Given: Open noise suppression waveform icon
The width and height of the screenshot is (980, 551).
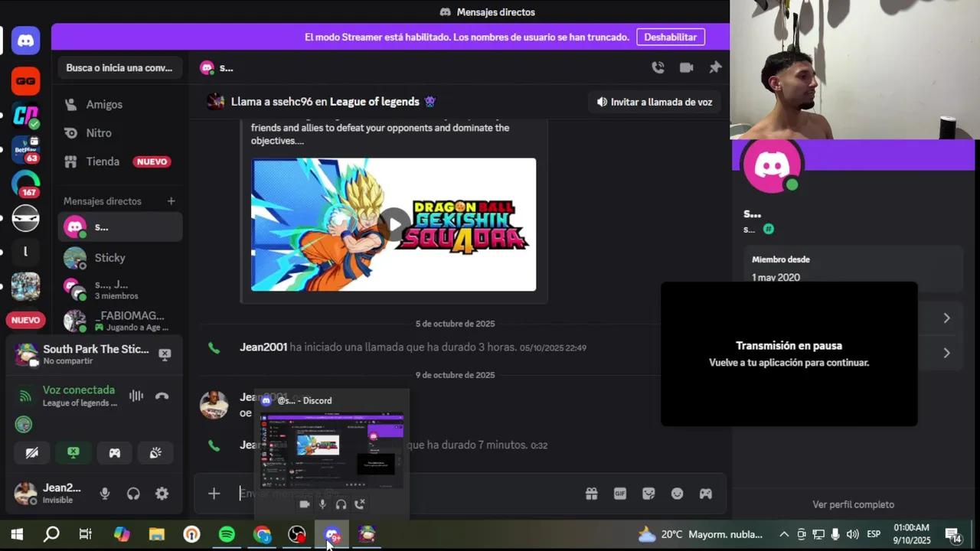Looking at the screenshot, I should [136, 396].
